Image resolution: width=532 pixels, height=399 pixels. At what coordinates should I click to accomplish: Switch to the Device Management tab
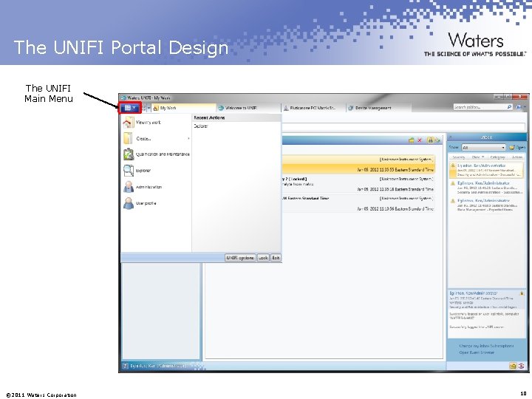(378, 108)
